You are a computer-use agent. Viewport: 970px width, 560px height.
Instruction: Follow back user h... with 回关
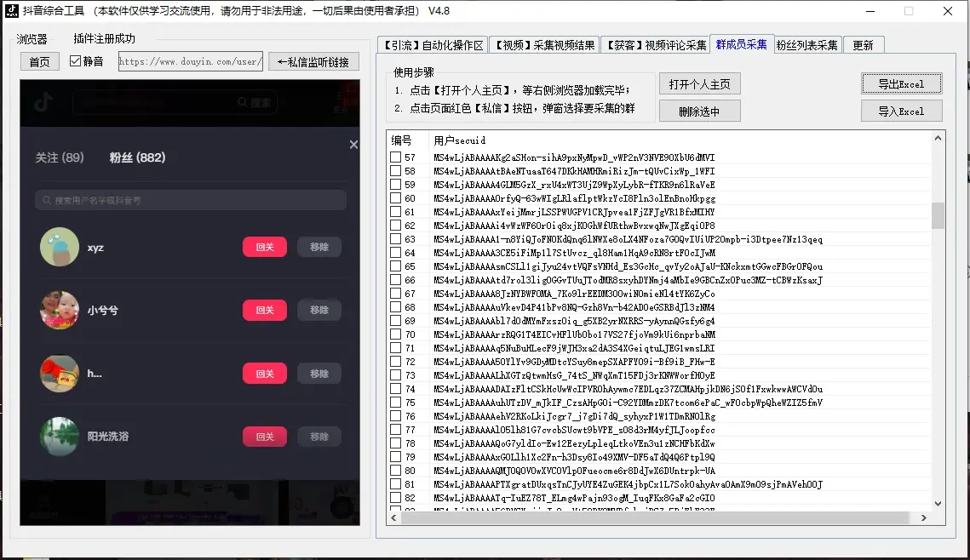(265, 374)
